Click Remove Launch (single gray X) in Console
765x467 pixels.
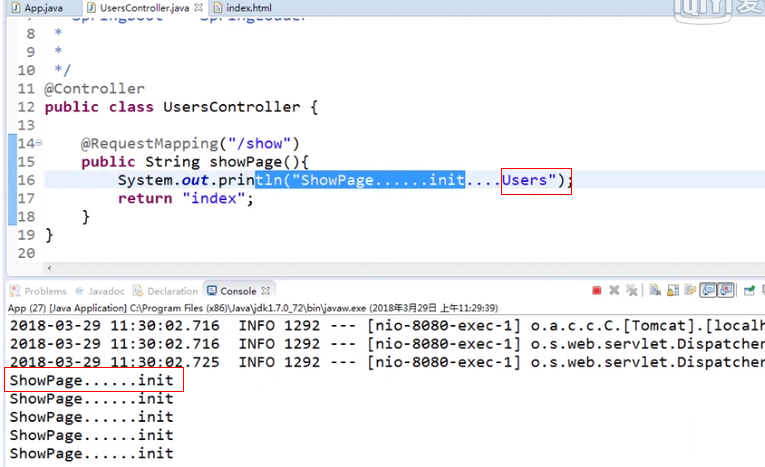(x=614, y=291)
